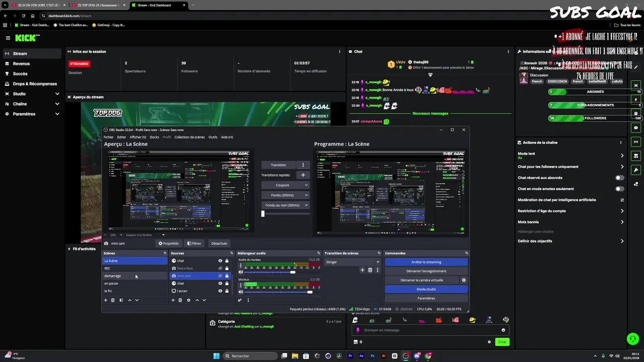Unlock the l ecran source padlock

point(227,291)
